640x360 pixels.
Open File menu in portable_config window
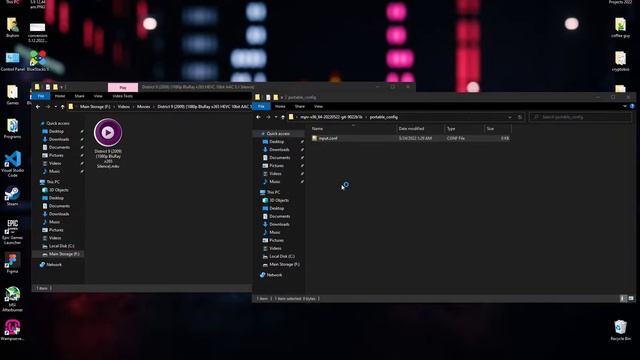(x=261, y=106)
